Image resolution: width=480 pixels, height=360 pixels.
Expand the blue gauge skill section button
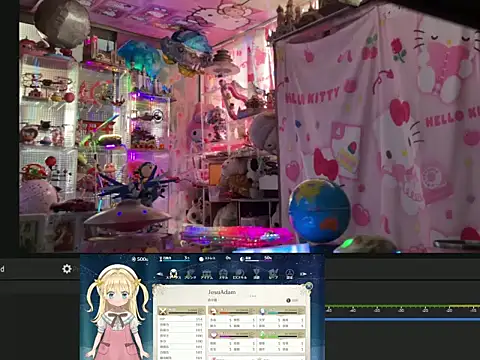tap(302, 311)
